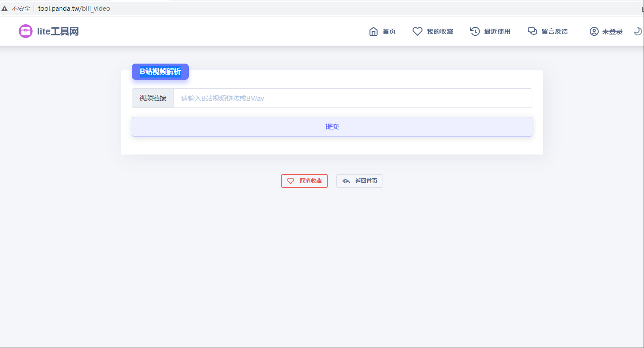The height and width of the screenshot is (348, 644).
Task: Click the reply arrow icon in 返回首页
Action: 346,181
